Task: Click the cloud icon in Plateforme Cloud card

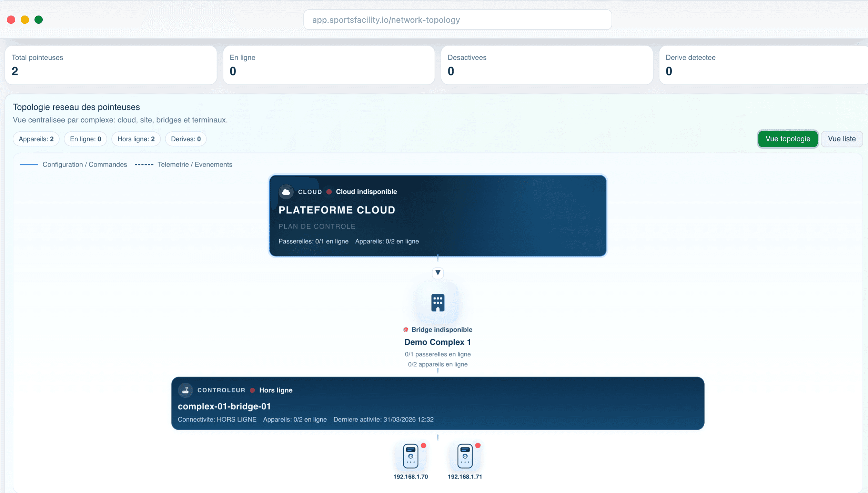Action: coord(286,192)
